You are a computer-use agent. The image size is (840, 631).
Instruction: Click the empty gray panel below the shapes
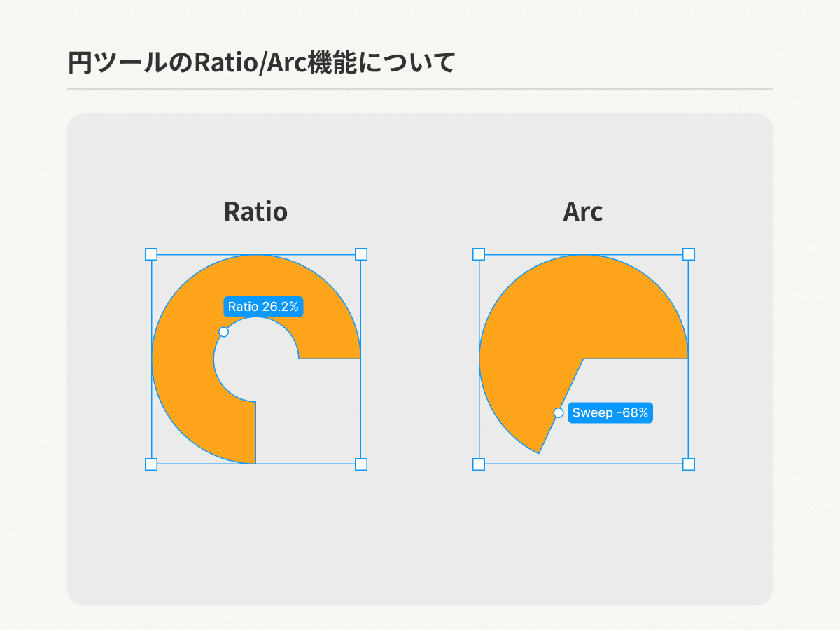click(x=420, y=539)
